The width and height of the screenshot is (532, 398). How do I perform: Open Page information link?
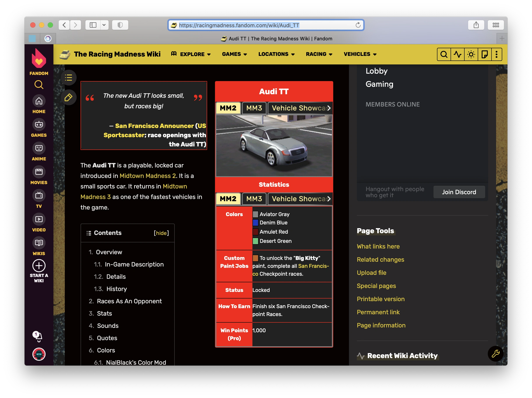381,325
